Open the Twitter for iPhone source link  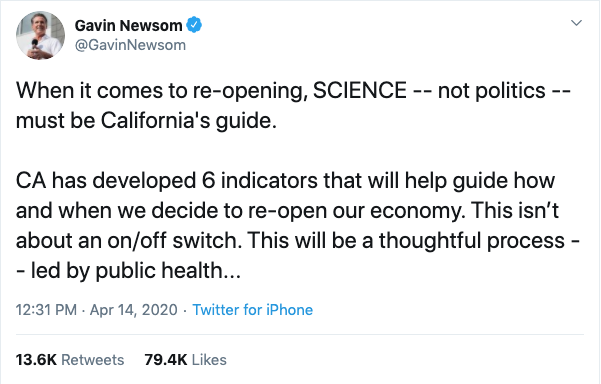(253, 310)
